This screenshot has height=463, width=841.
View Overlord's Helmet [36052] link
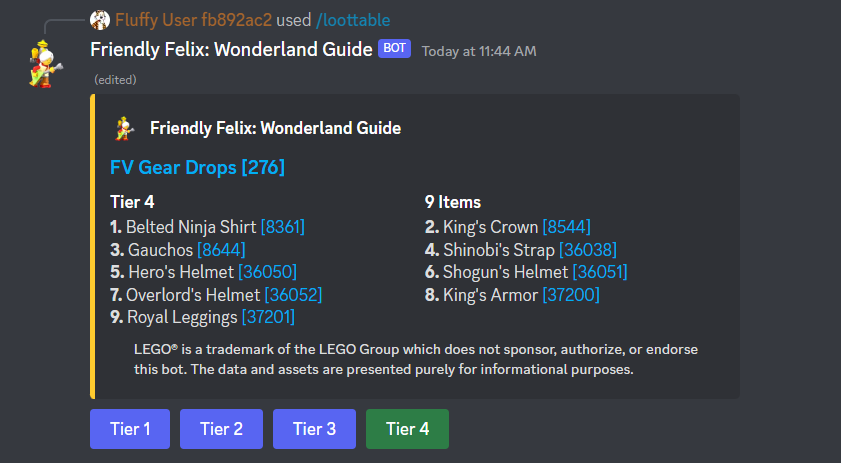click(293, 294)
